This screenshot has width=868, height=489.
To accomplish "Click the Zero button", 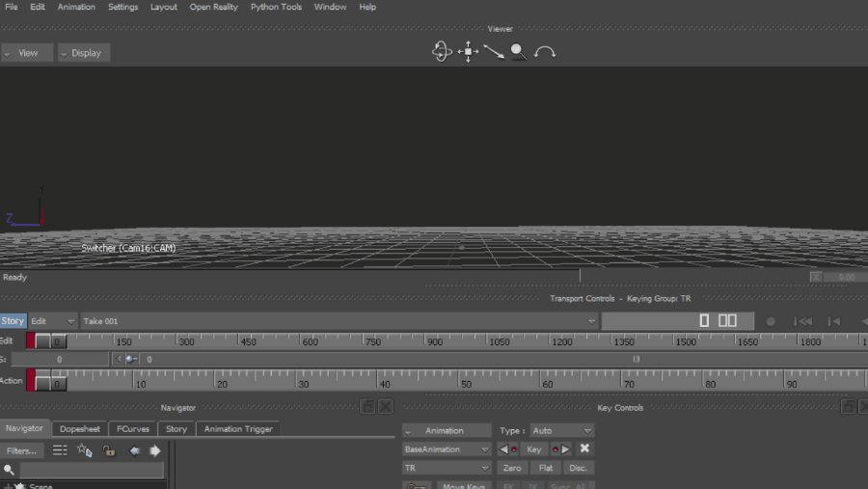I will point(511,468).
